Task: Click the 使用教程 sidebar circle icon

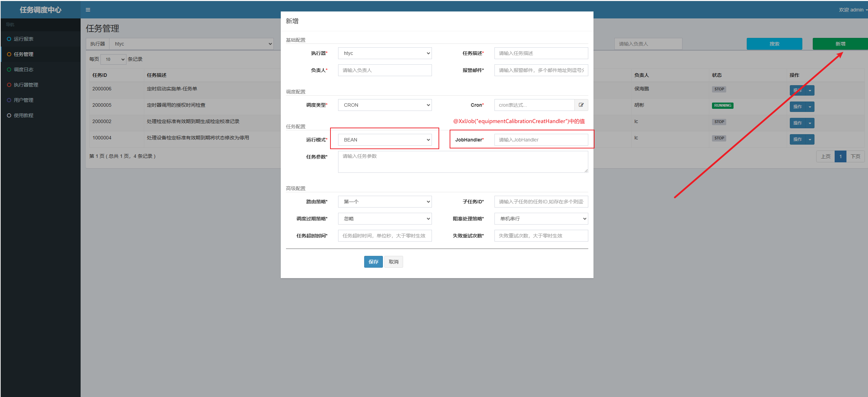Action: click(x=9, y=115)
